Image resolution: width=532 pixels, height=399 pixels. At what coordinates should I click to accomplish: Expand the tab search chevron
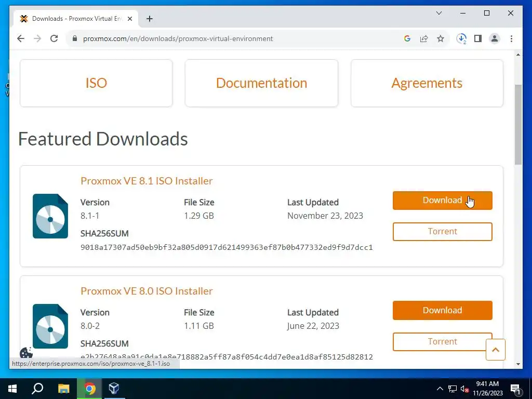coord(438,13)
